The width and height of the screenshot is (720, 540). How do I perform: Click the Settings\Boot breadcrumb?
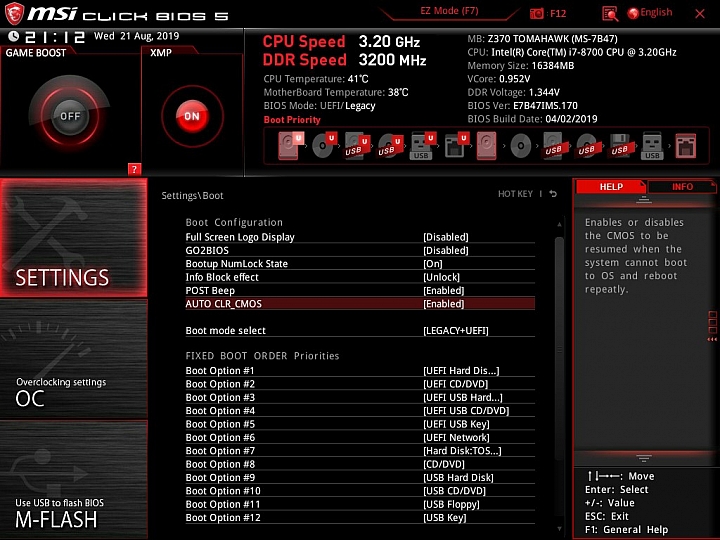(x=192, y=195)
